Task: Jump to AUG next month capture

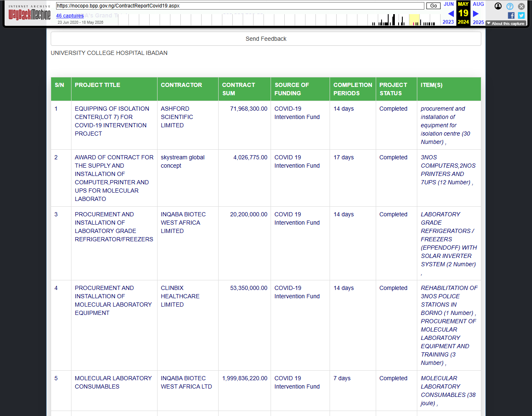Action: [478, 4]
